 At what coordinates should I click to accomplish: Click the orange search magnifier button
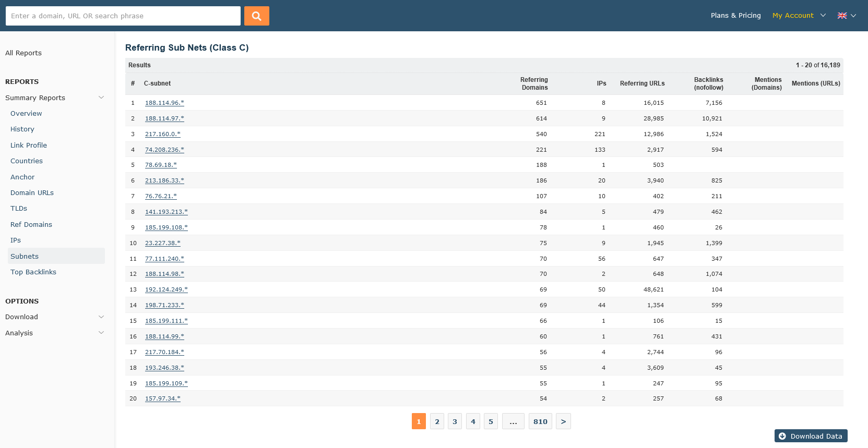(256, 16)
